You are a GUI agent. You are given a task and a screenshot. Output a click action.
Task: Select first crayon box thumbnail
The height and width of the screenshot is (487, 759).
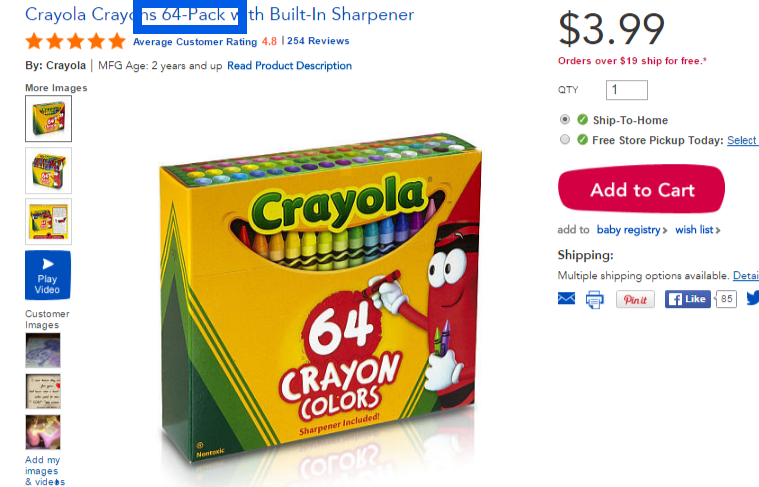(x=48, y=119)
